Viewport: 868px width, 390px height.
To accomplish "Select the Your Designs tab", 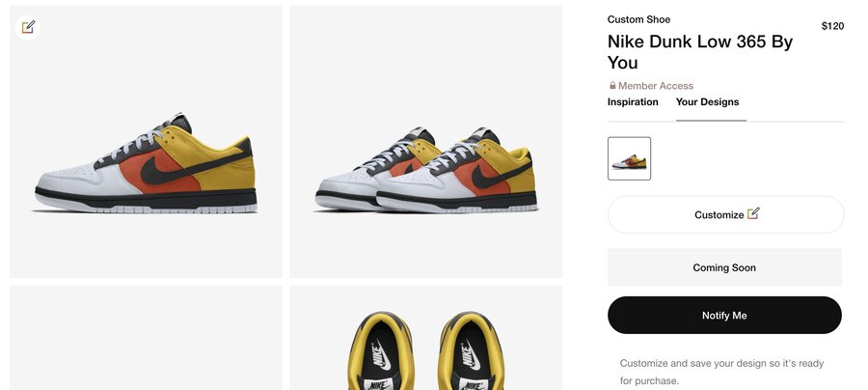I will click(x=707, y=102).
